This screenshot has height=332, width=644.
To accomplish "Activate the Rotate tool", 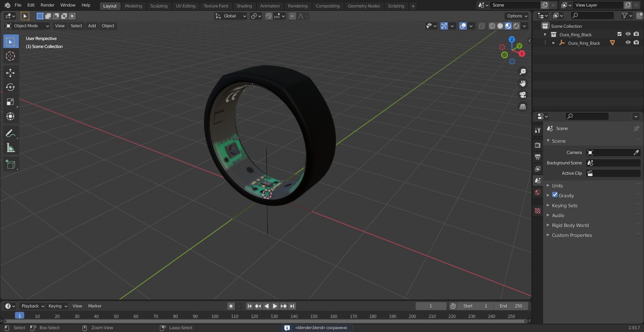I will (x=10, y=87).
